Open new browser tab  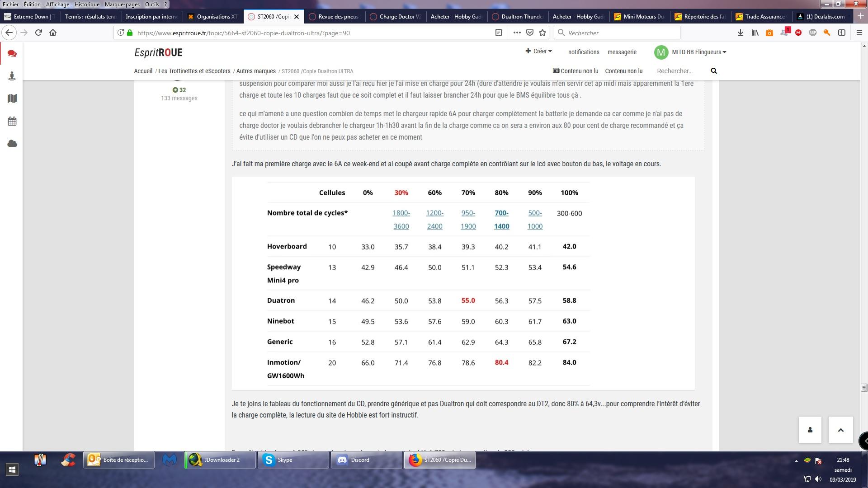pos(861,16)
